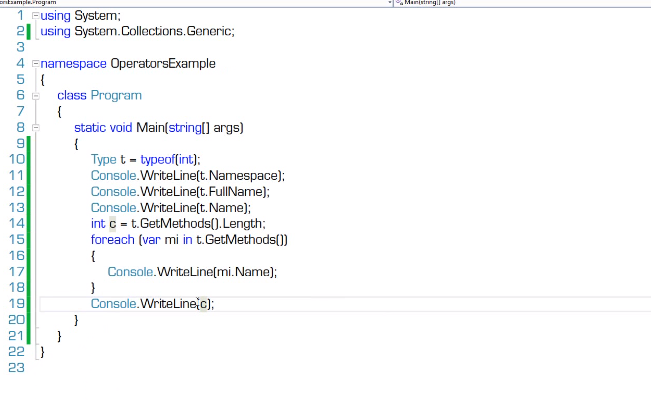Click 'Program' class name on line 6
The height and width of the screenshot is (400, 651).
(x=116, y=96)
